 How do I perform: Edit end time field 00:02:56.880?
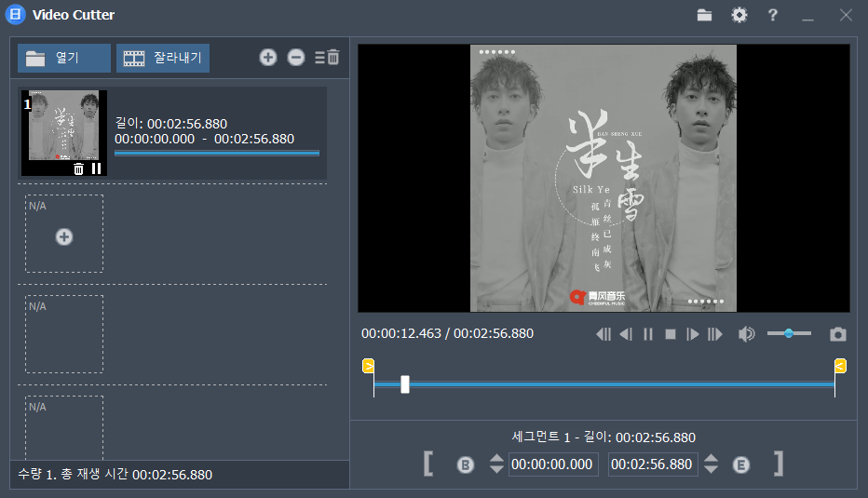pos(653,464)
